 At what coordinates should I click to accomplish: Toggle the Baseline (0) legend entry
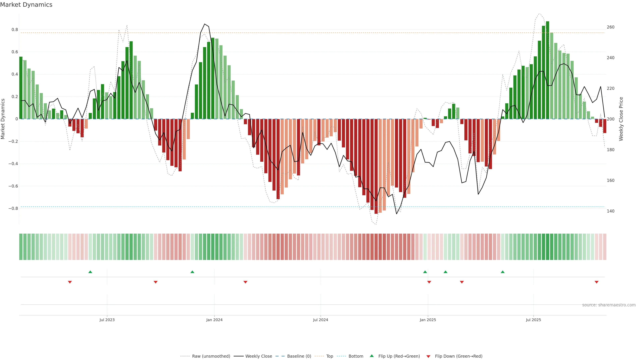point(299,356)
